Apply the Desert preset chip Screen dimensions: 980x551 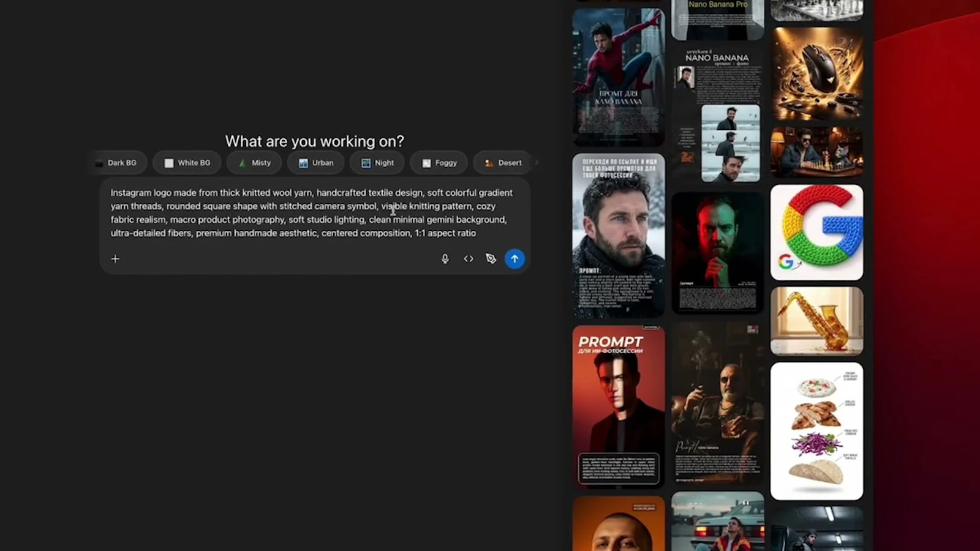503,163
